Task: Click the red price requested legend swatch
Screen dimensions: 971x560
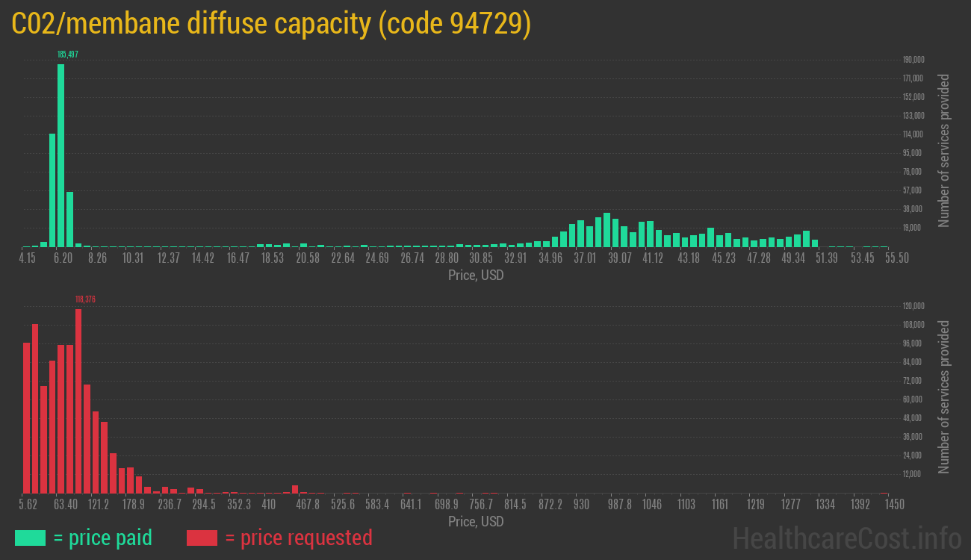Action: (x=204, y=538)
